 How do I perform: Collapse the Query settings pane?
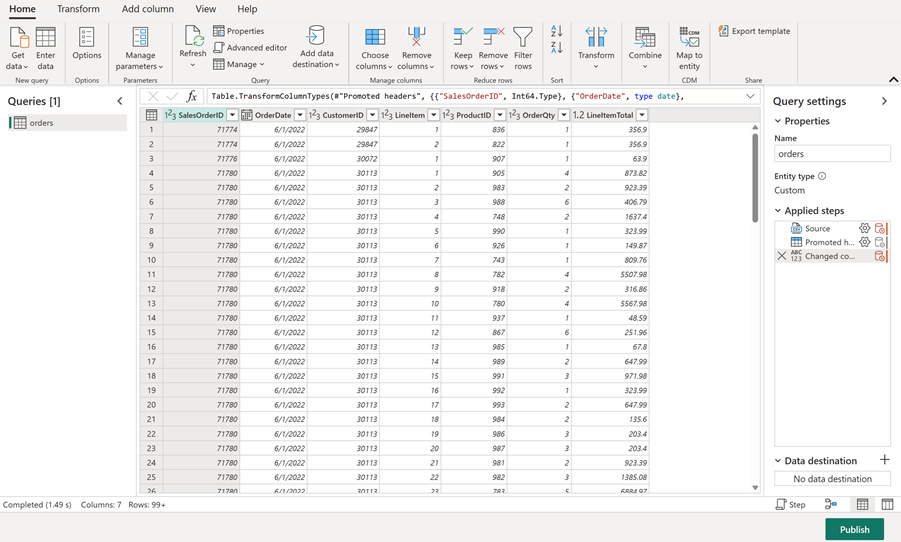884,101
